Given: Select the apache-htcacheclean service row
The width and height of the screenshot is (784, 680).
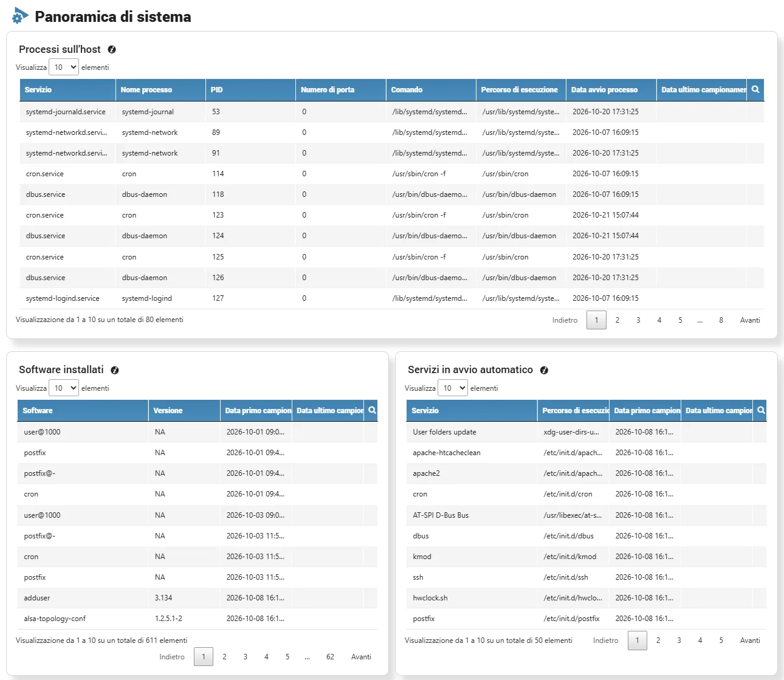Looking at the screenshot, I should (586, 453).
